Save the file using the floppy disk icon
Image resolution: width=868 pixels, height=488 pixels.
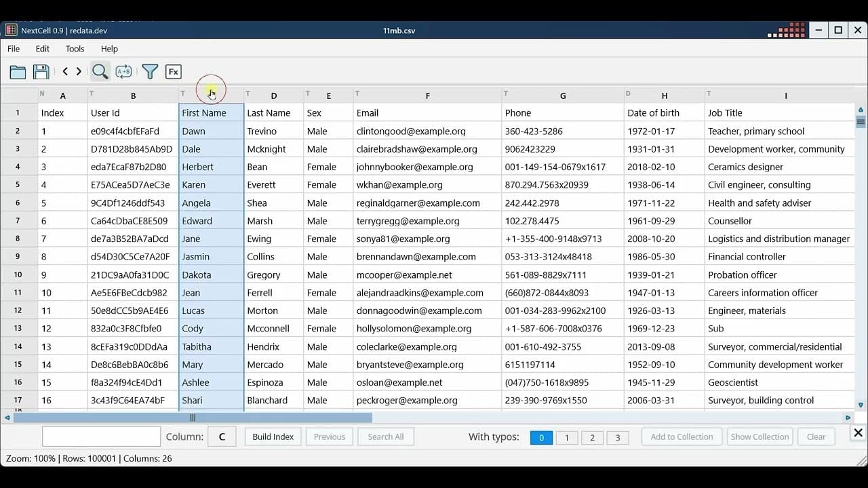click(40, 71)
